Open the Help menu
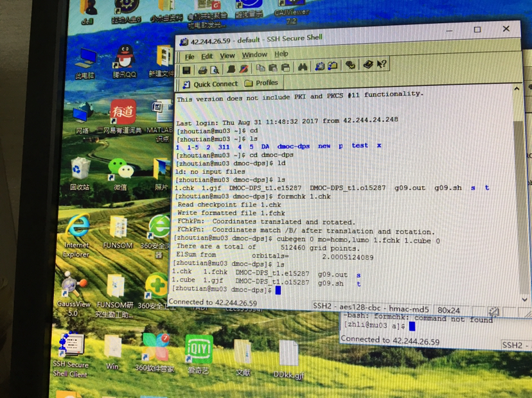The height and width of the screenshot is (398, 532). 281,53
